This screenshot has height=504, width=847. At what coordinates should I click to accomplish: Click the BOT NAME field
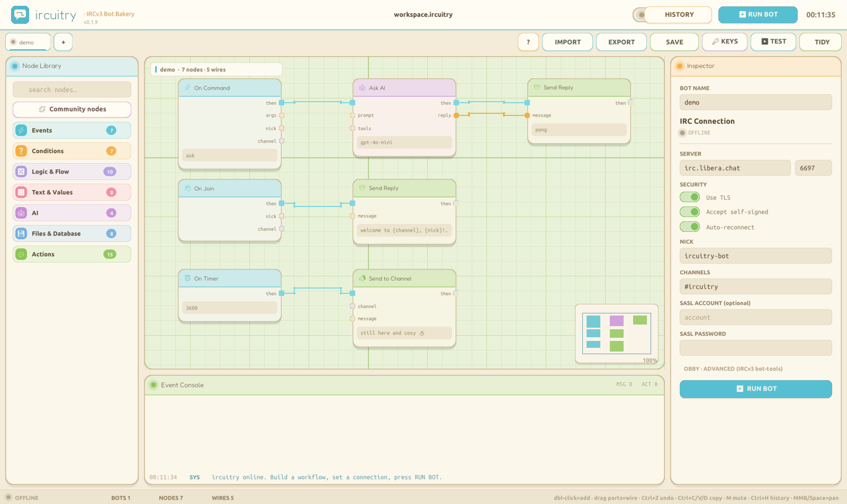(x=756, y=102)
